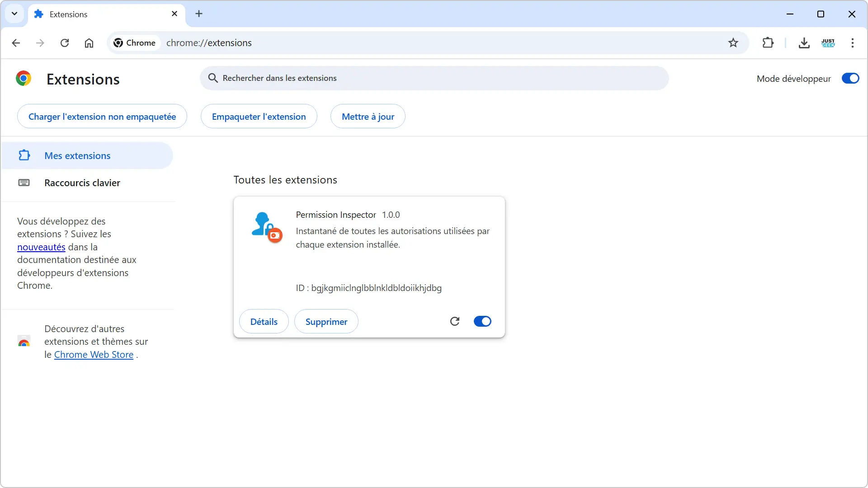Click the Mes extensions puzzle icon
This screenshot has height=488, width=868.
point(24,155)
